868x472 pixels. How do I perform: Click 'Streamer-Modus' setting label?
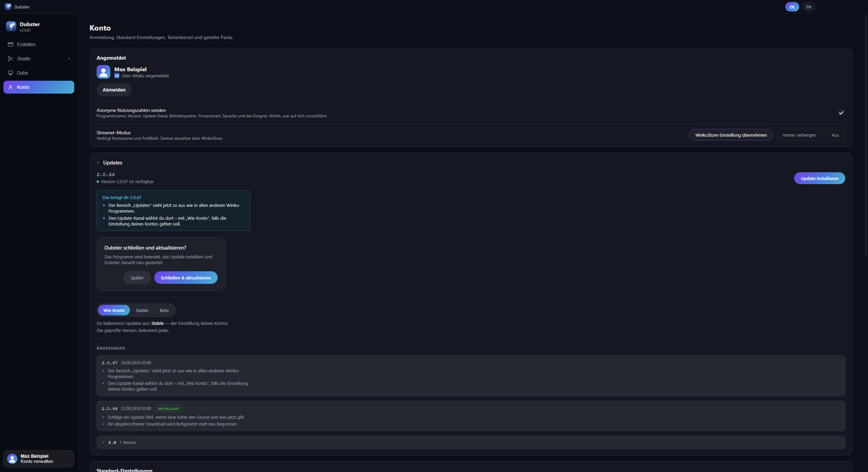coord(114,133)
